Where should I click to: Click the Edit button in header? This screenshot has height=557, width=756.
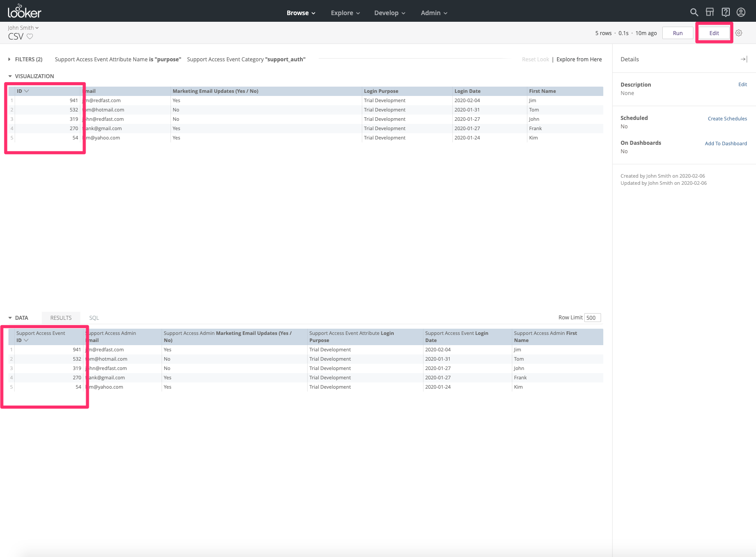714,33
